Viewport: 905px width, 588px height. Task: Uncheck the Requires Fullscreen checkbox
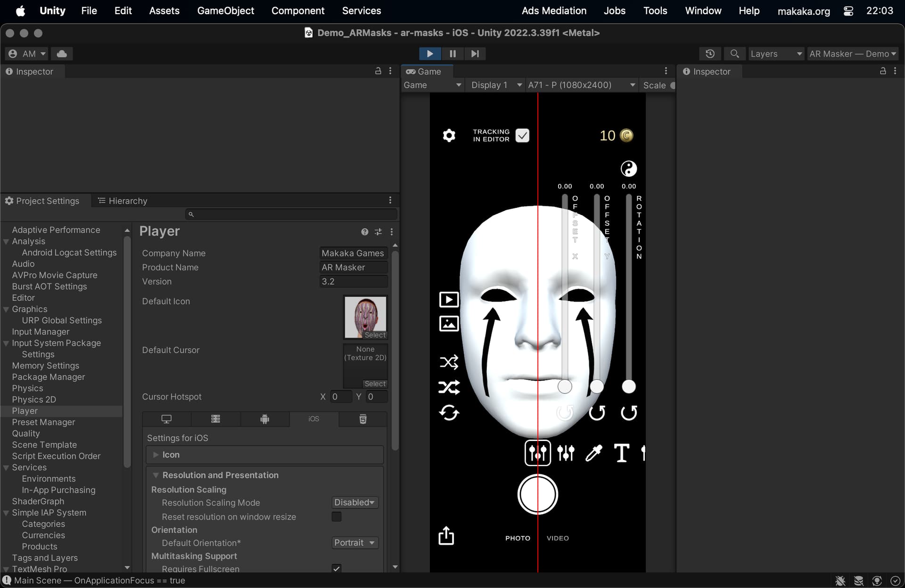pyautogui.click(x=336, y=568)
